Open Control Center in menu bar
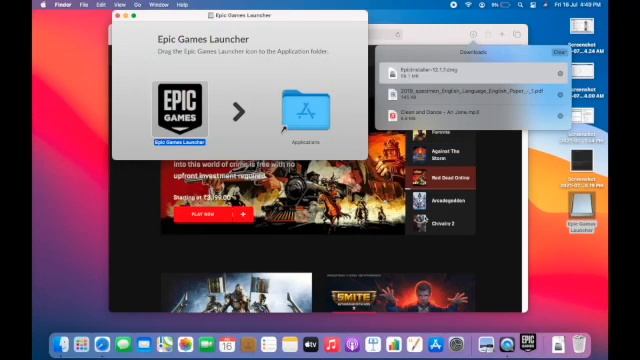This screenshot has height=360, width=640. click(533, 5)
